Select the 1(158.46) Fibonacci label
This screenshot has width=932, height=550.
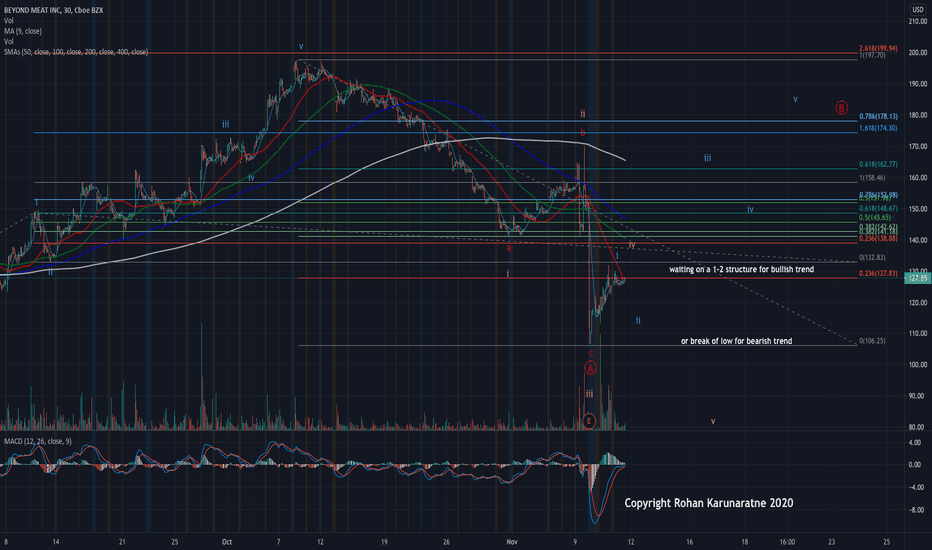click(872, 178)
